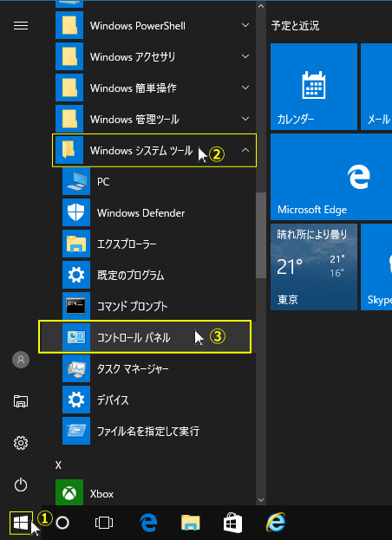
Task: Click the X letter section header
Action: (59, 465)
